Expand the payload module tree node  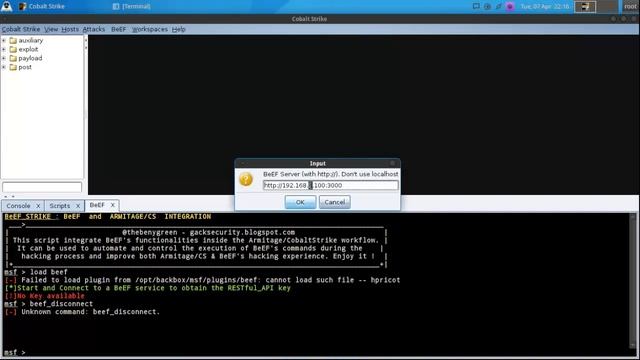[4, 58]
